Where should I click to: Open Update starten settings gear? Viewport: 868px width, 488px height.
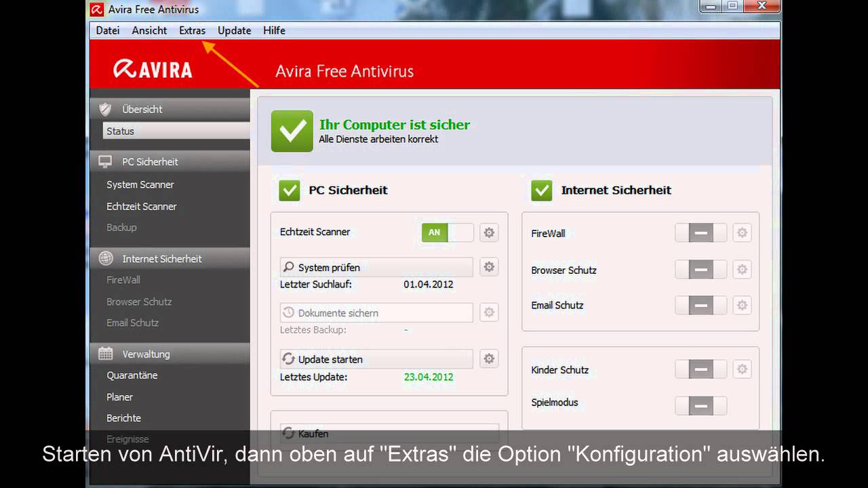489,359
